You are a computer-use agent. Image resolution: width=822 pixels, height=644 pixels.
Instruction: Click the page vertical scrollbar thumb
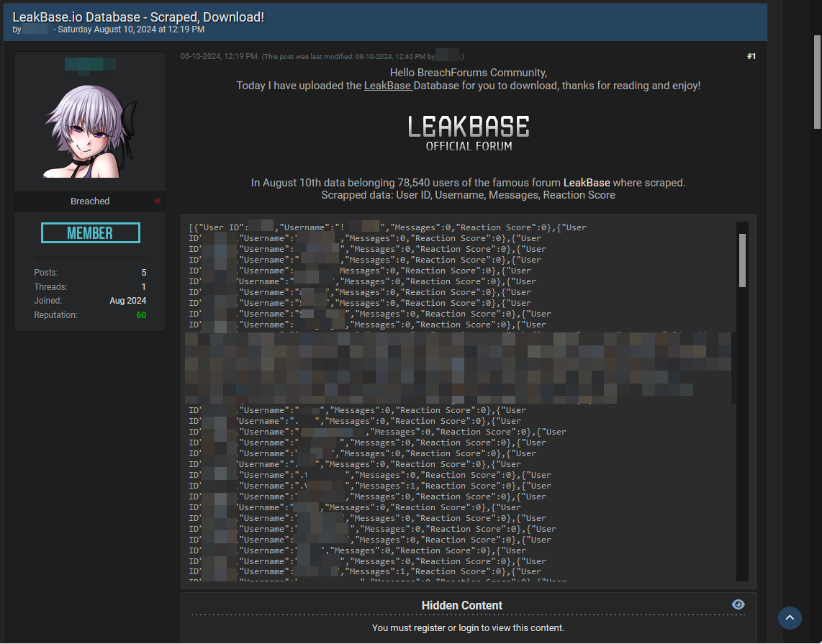(x=817, y=82)
